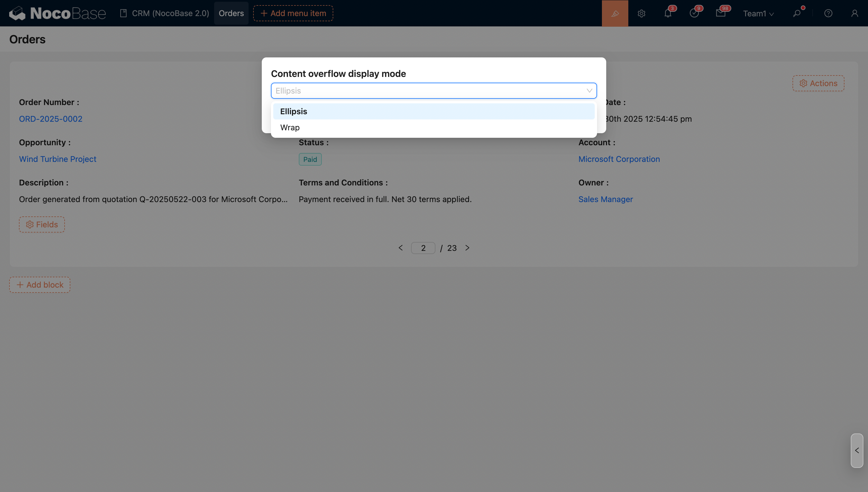Open the help question mark icon

point(828,13)
